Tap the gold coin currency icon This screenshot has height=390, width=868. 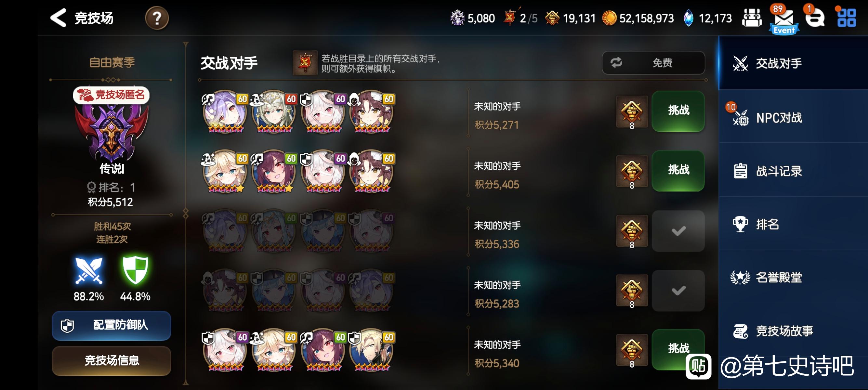609,18
